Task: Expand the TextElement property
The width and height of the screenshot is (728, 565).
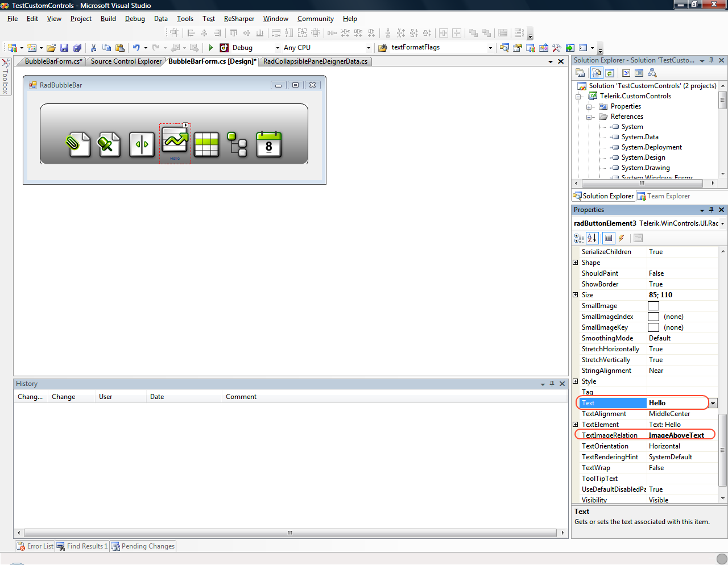Action: [x=576, y=425]
